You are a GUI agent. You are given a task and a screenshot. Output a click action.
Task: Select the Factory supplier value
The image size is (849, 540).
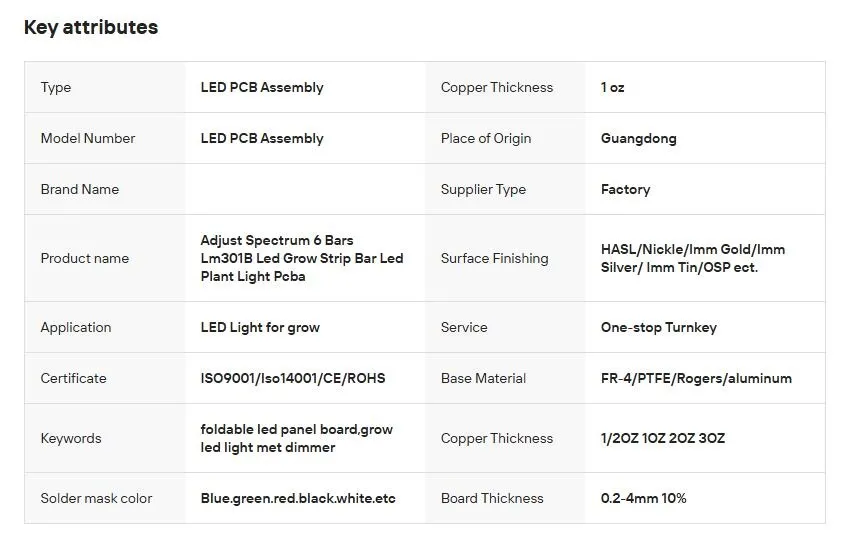pyautogui.click(x=625, y=190)
